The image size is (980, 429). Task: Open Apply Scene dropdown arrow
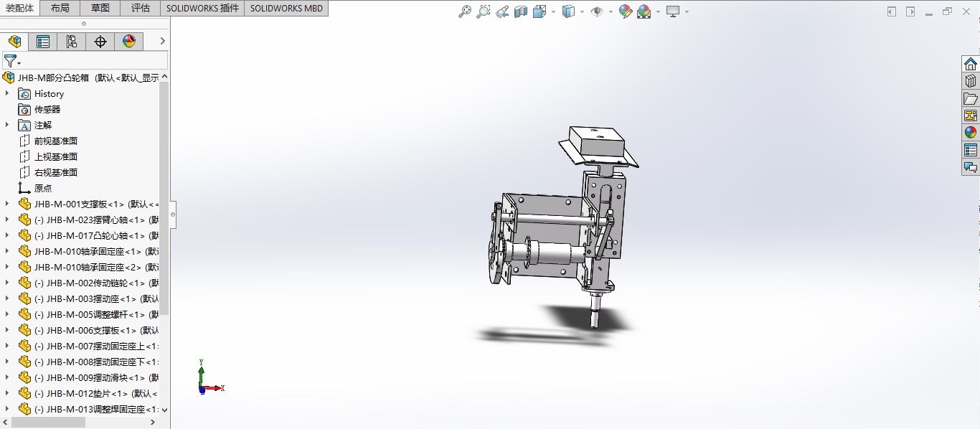658,11
